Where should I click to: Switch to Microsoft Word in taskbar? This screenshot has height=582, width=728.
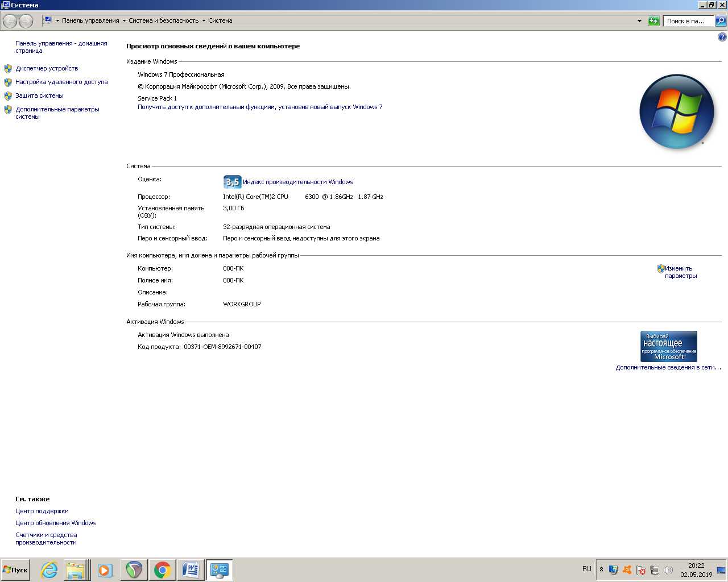[191, 570]
